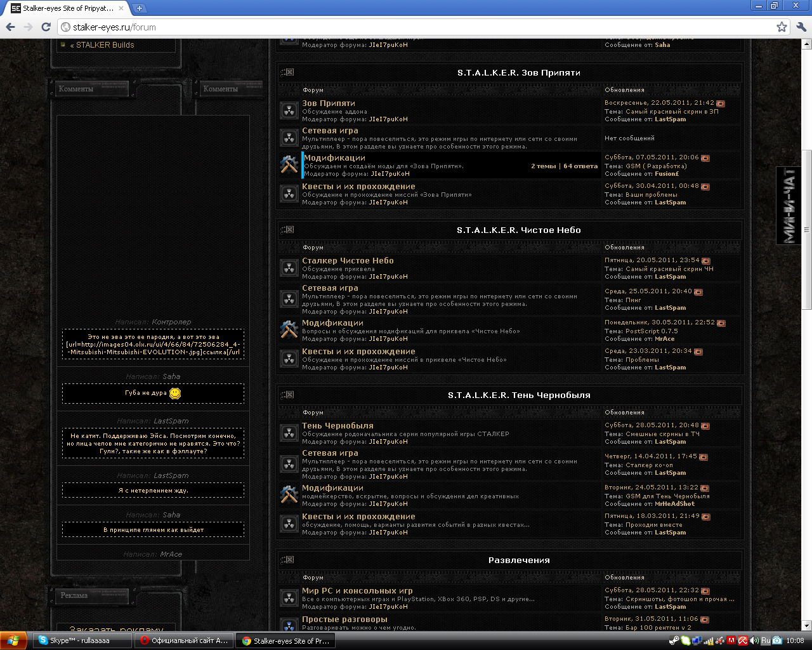Screen dimensions: 812x650
Task: Open topic GSM для Тень Чернобыля
Action: pyautogui.click(x=667, y=496)
